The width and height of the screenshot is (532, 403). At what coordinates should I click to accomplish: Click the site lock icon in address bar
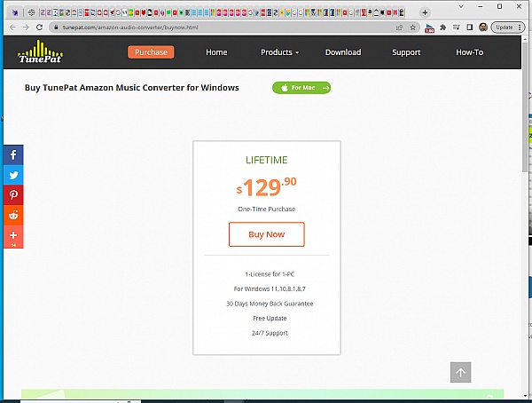coord(56,28)
